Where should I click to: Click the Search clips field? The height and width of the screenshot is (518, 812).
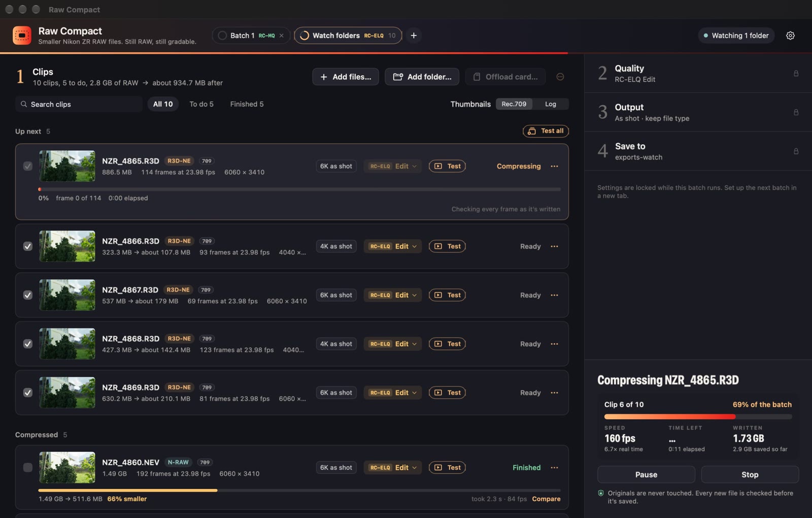79,104
